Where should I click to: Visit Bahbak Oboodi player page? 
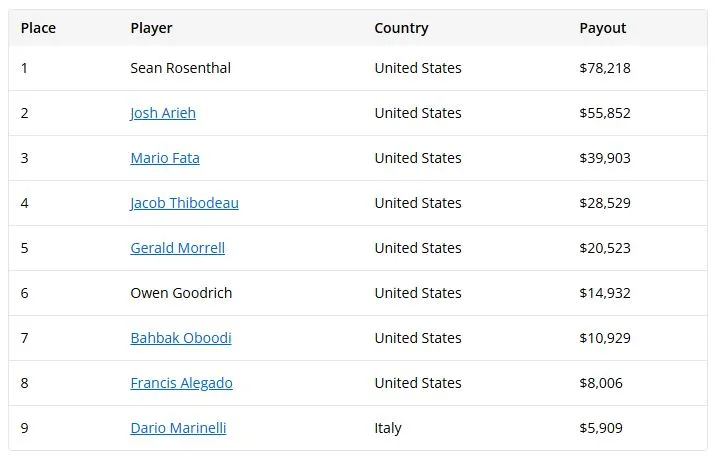181,338
